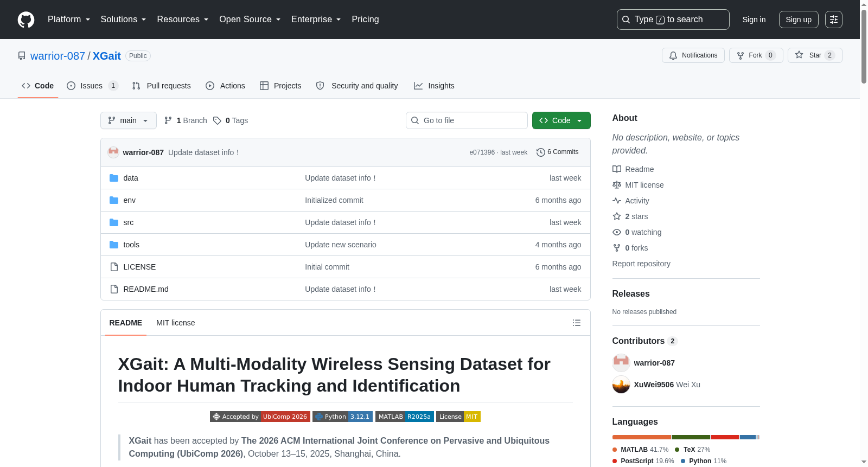The image size is (868, 467).
Task: Open the green Code dropdown button
Action: (561, 120)
